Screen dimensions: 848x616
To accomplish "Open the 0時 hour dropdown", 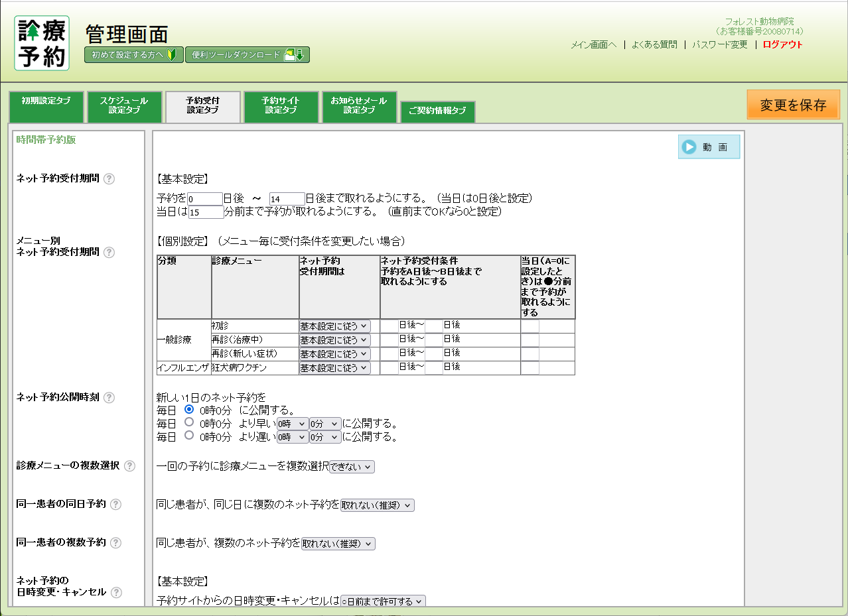I will tap(292, 424).
